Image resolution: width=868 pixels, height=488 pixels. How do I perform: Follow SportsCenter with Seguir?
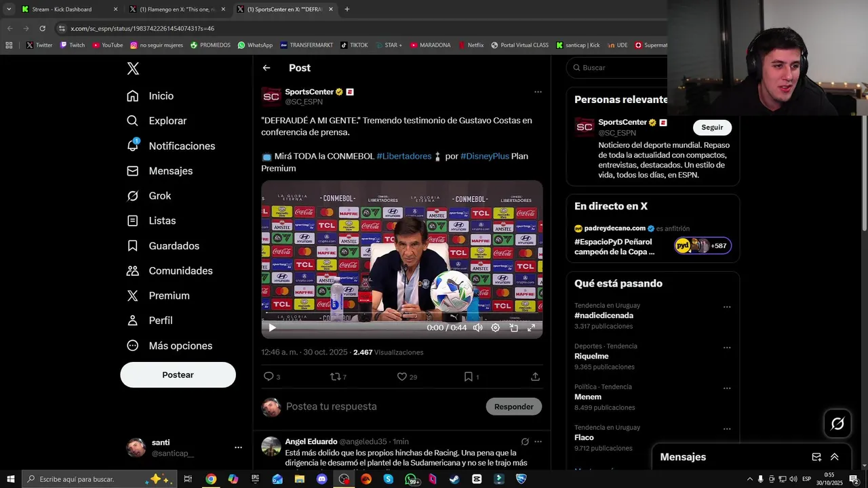(x=712, y=127)
